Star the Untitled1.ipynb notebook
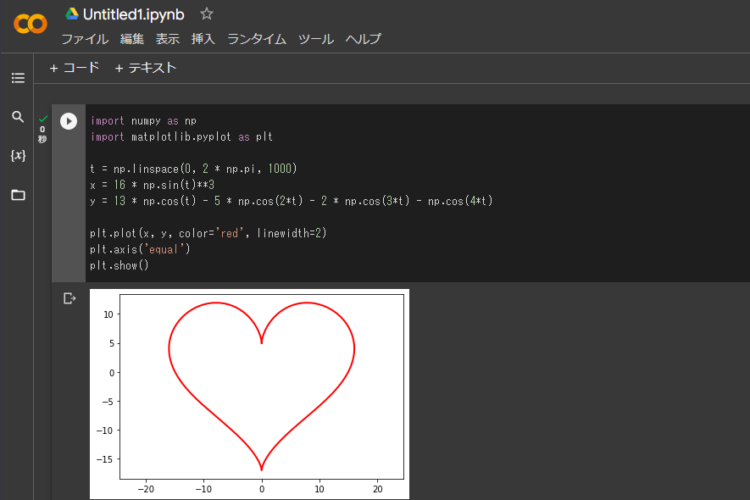This screenshot has height=500, width=750. click(x=207, y=14)
